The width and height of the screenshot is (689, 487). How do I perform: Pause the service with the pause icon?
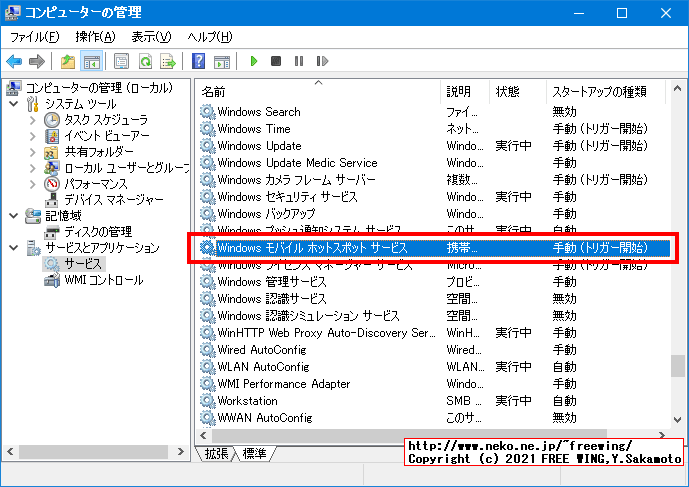point(299,61)
